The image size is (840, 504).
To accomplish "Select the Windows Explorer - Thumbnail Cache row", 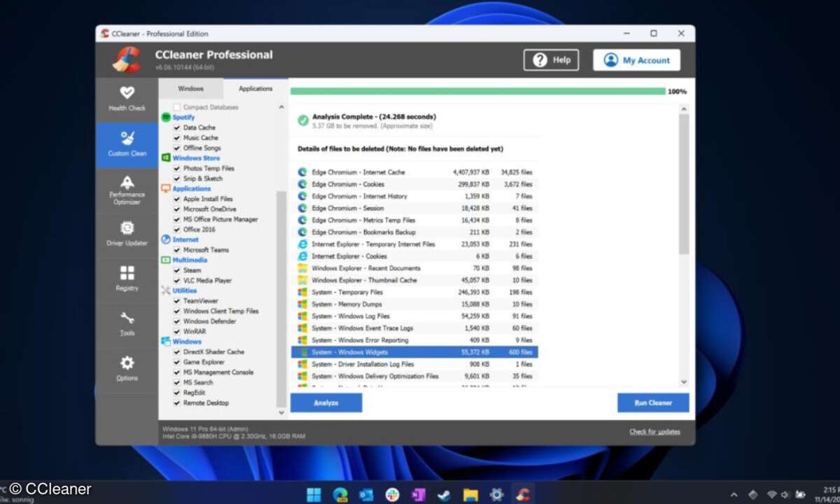I will point(414,280).
